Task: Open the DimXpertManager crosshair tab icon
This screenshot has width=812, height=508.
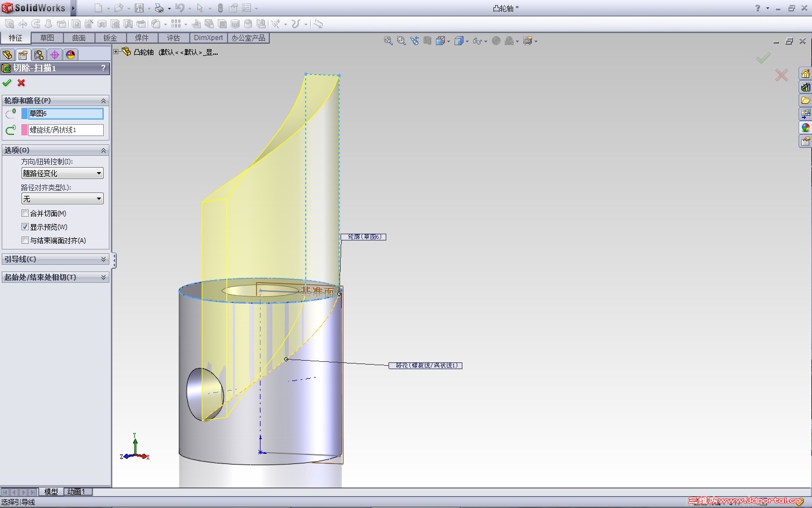Action: [x=55, y=55]
